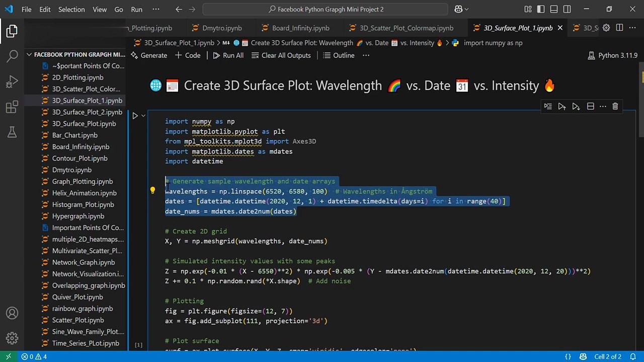Click Run All in notebook toolbar

tap(228, 55)
